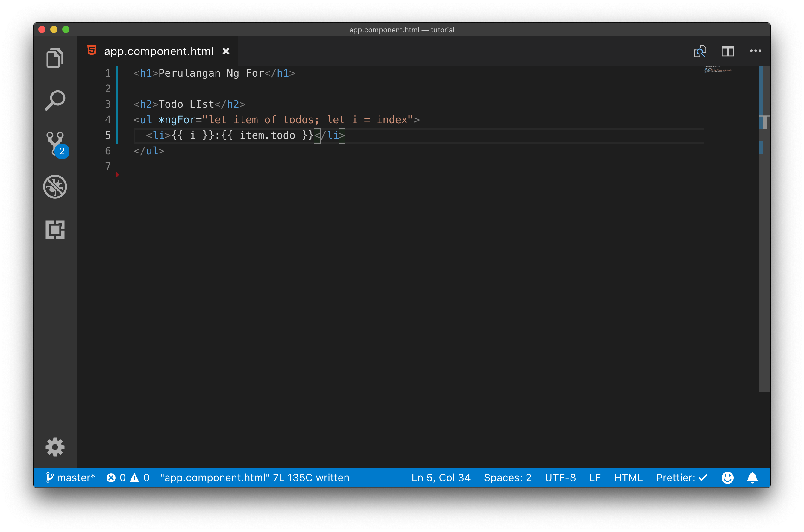The image size is (804, 532).
Task: Click line number 1 in the gutter
Action: 108,73
